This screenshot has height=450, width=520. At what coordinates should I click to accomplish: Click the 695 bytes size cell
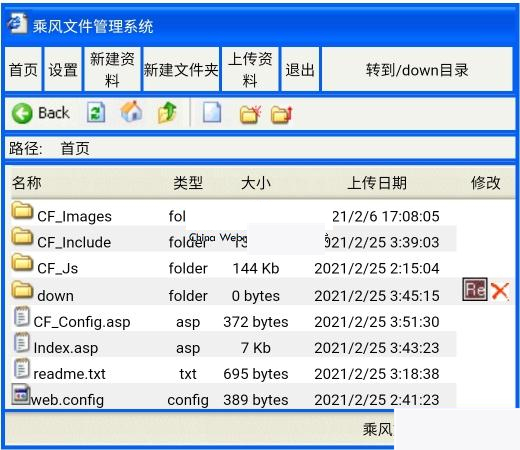pyautogui.click(x=256, y=374)
